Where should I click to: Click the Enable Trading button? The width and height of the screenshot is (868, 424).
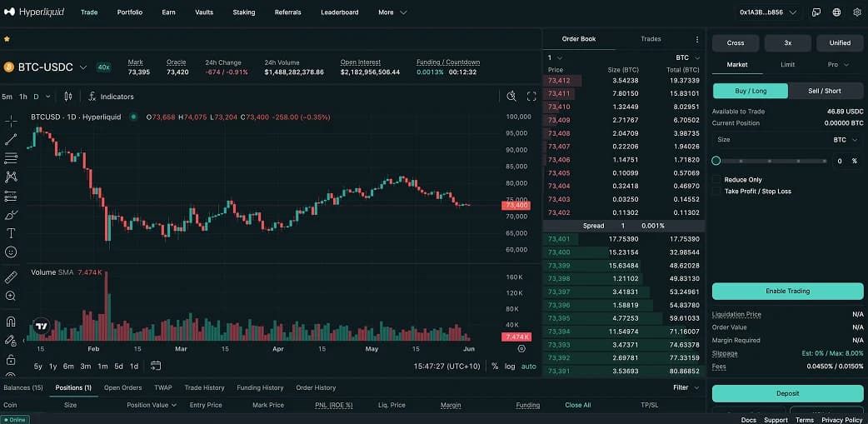click(787, 291)
